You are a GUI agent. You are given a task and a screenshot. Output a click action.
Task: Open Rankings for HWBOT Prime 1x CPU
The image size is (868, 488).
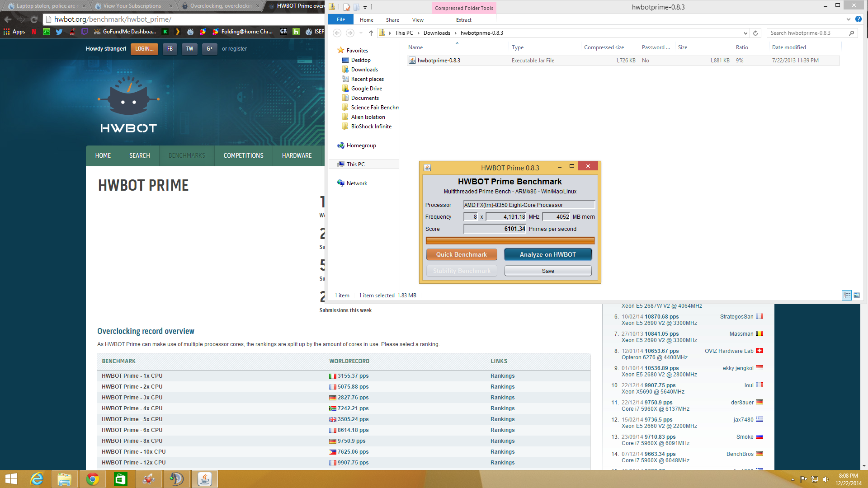[503, 376]
